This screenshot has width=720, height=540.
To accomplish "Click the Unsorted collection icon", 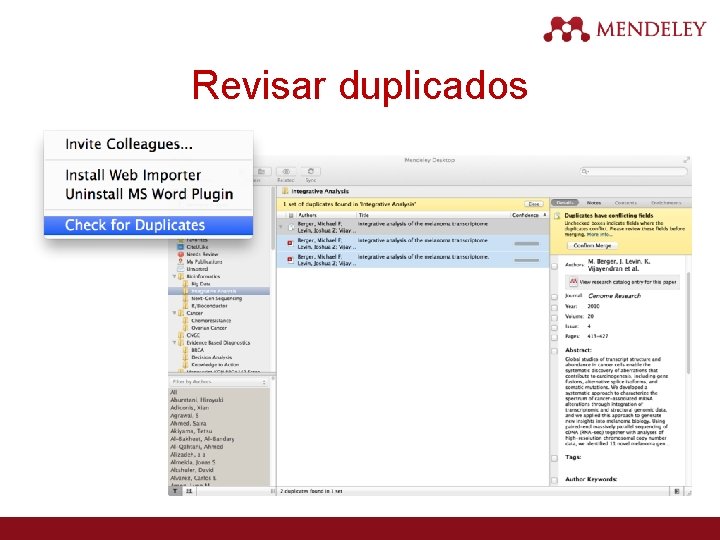I will [180, 269].
